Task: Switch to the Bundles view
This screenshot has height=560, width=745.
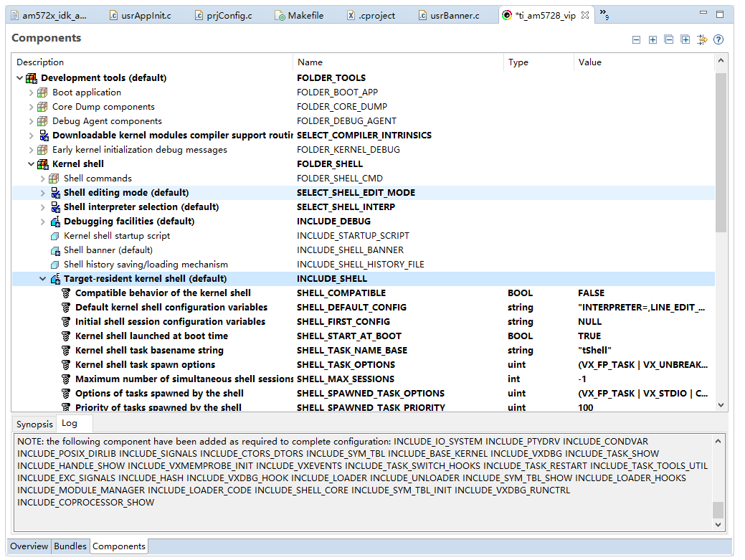Action: click(70, 546)
